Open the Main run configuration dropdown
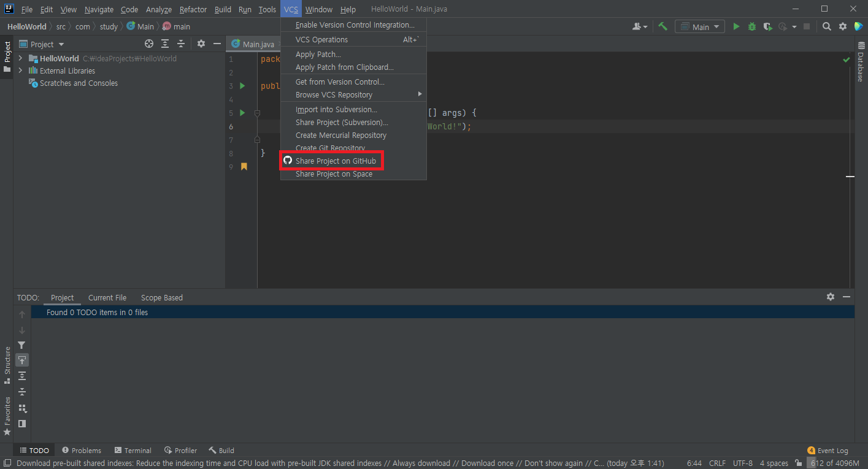 pos(700,26)
